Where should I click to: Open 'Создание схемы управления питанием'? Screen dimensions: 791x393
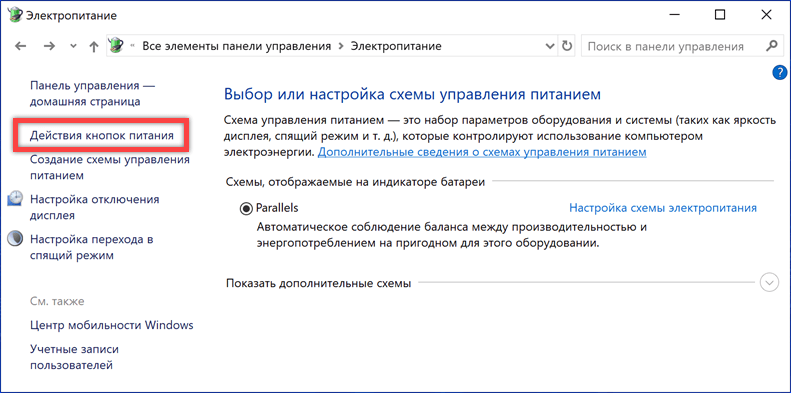pos(110,167)
